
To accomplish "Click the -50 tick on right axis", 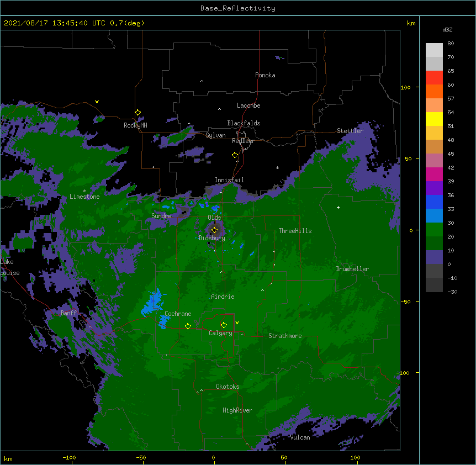I will 405,302.
